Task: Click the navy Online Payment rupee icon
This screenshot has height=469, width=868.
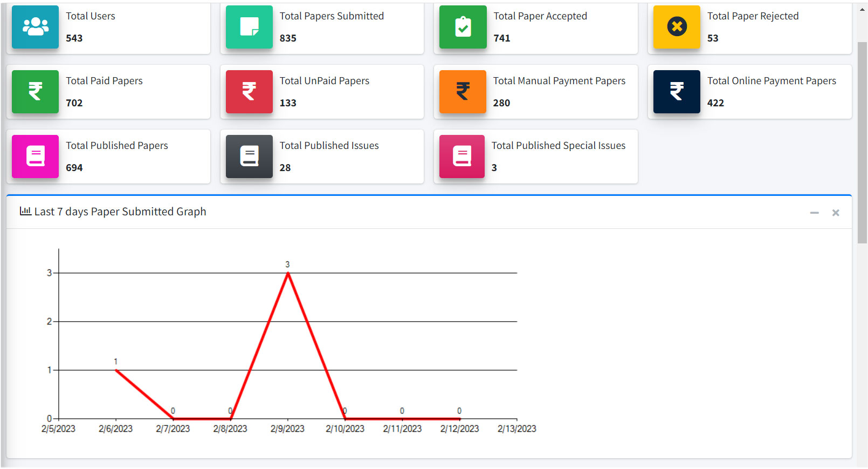Action: coord(677,91)
